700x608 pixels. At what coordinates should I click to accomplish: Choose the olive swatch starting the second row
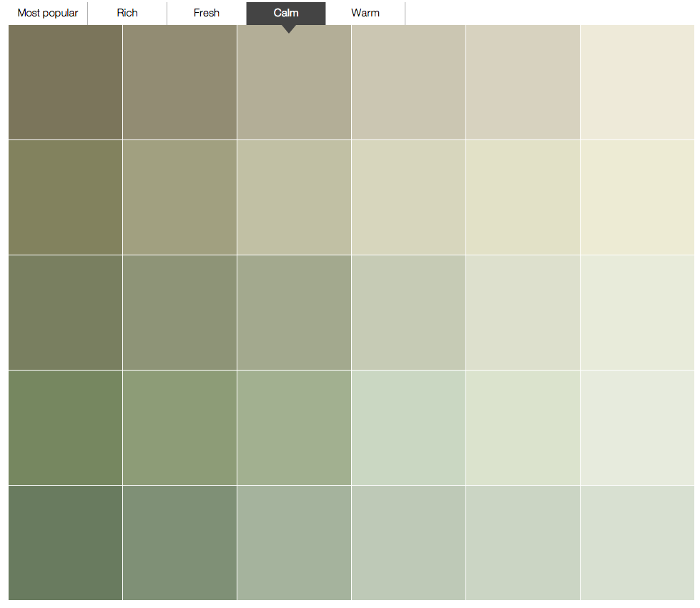[x=65, y=197]
